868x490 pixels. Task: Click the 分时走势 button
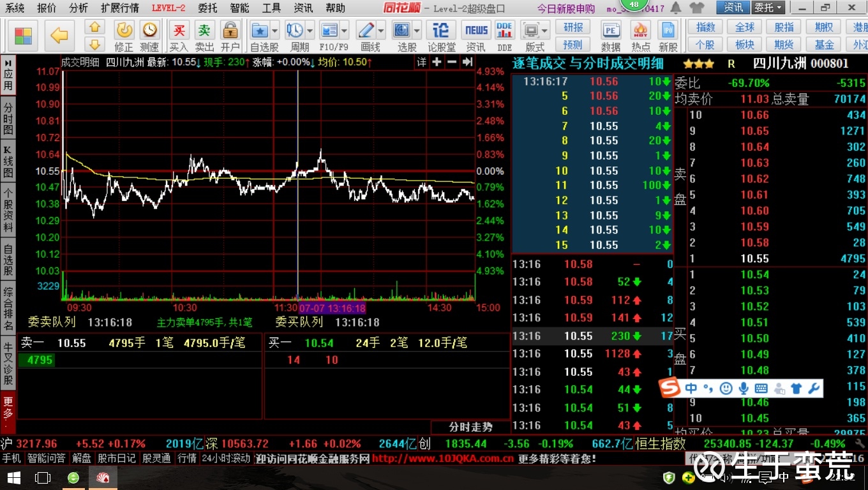pyautogui.click(x=471, y=427)
